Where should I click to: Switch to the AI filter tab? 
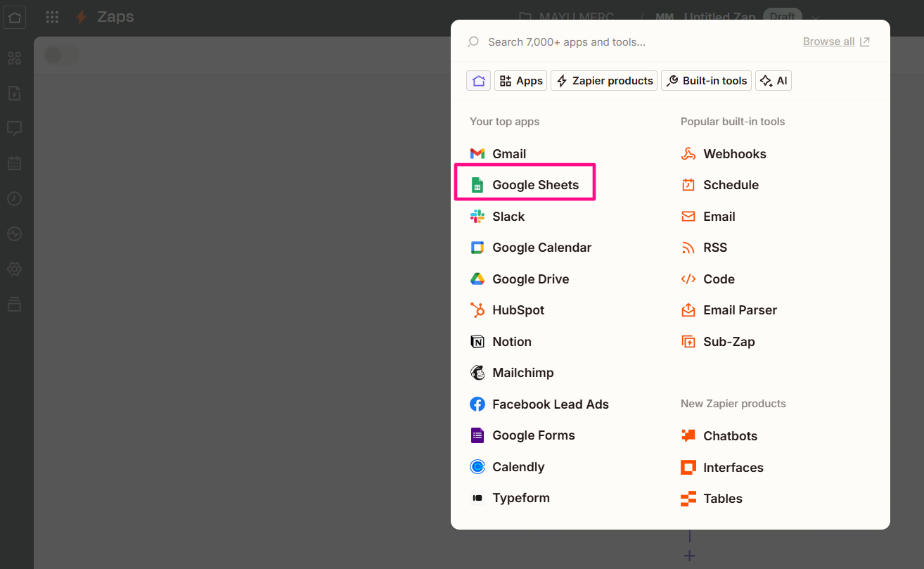774,81
